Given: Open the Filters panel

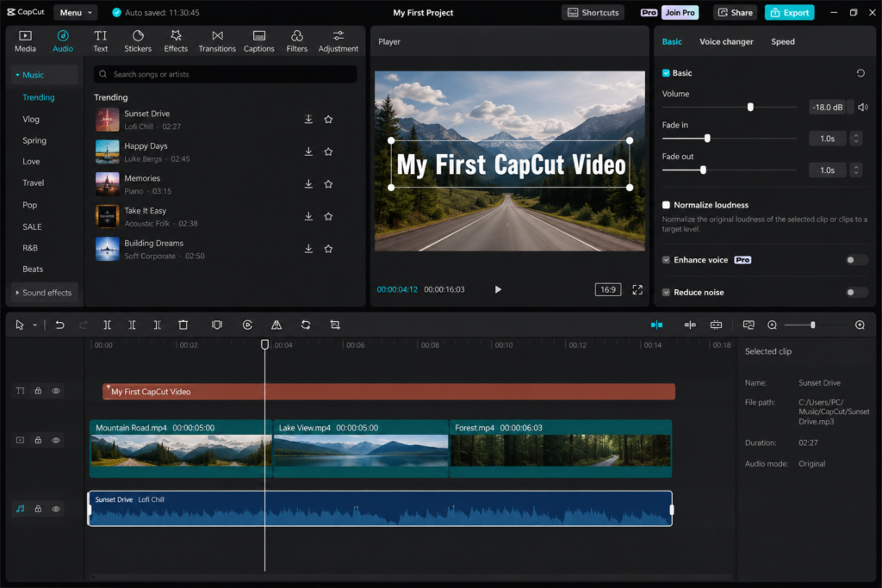Looking at the screenshot, I should pos(296,41).
